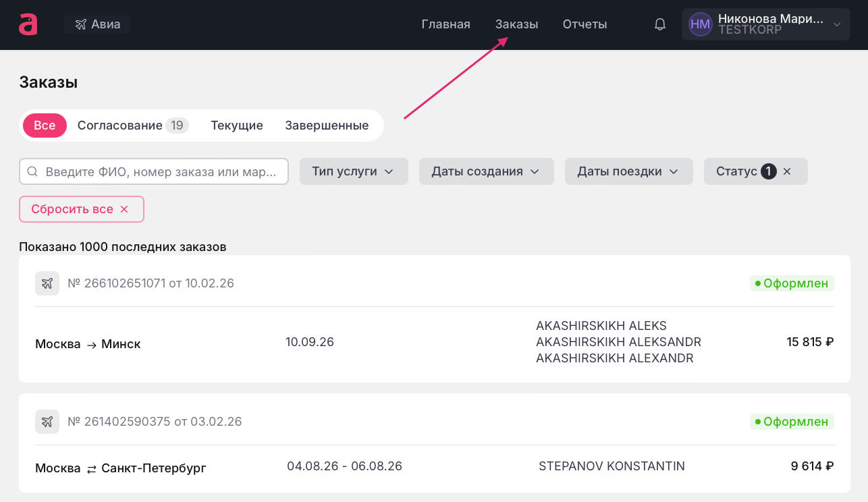Open the Статус filter

(737, 171)
